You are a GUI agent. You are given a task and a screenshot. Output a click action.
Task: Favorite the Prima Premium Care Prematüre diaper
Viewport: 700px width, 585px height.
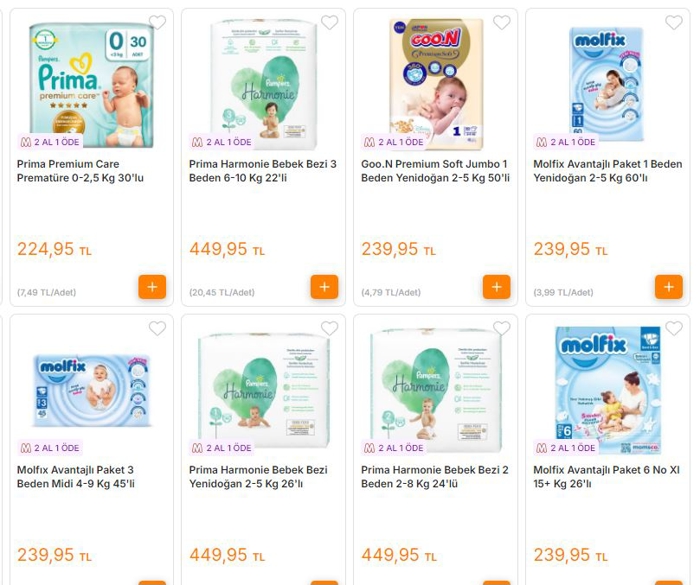[157, 22]
